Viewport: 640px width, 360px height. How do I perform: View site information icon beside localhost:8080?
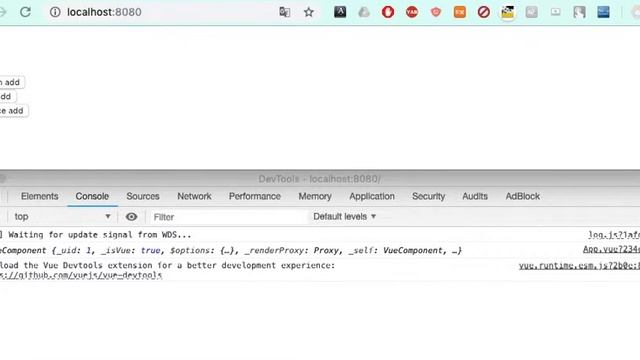point(55,12)
